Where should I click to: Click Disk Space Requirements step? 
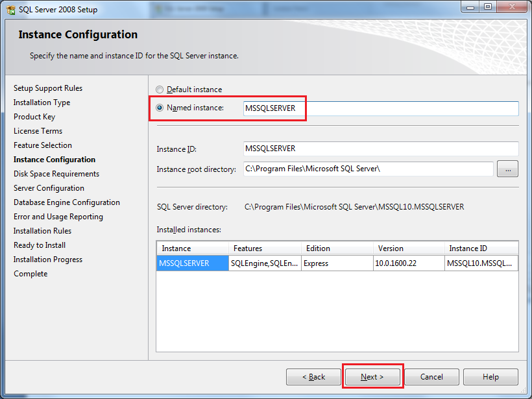click(x=56, y=174)
